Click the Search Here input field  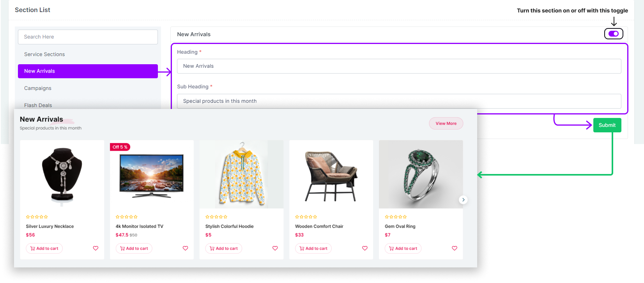click(88, 37)
